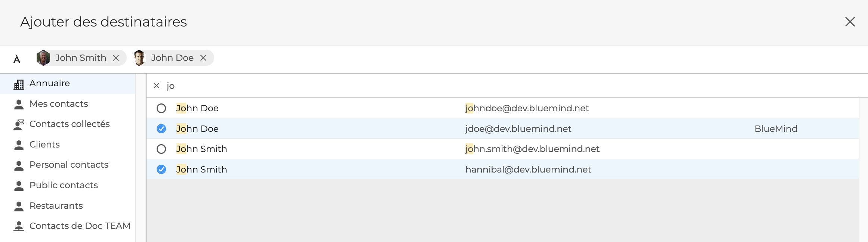
Task: Select John Doe with johndoe@dev.bluemind.net
Action: [161, 108]
